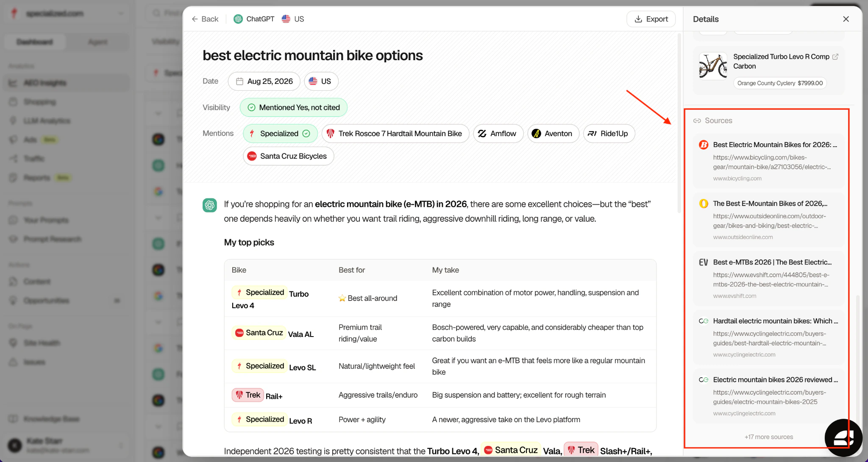This screenshot has height=462, width=868.
Task: Open the chat support widget button
Action: coord(843,437)
